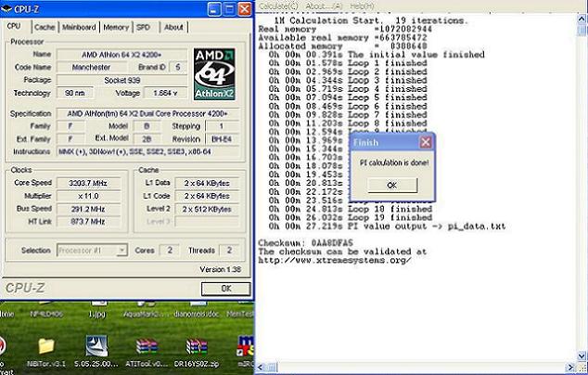
Task: Click the Cores count field
Action: [x=170, y=250]
